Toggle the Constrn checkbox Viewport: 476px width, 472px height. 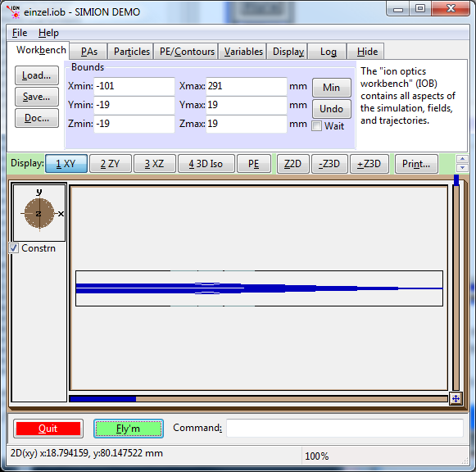pos(13,248)
